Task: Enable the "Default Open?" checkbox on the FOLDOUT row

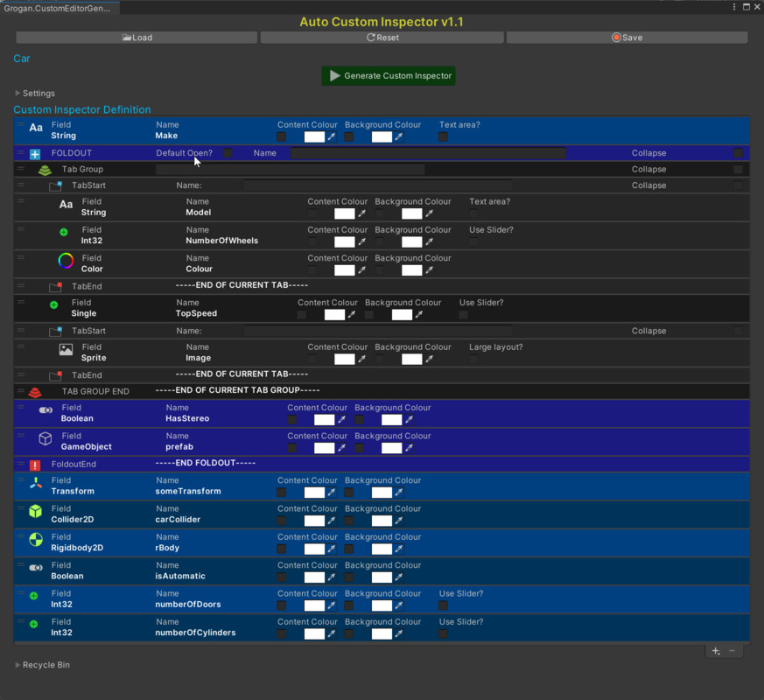Action: (226, 152)
